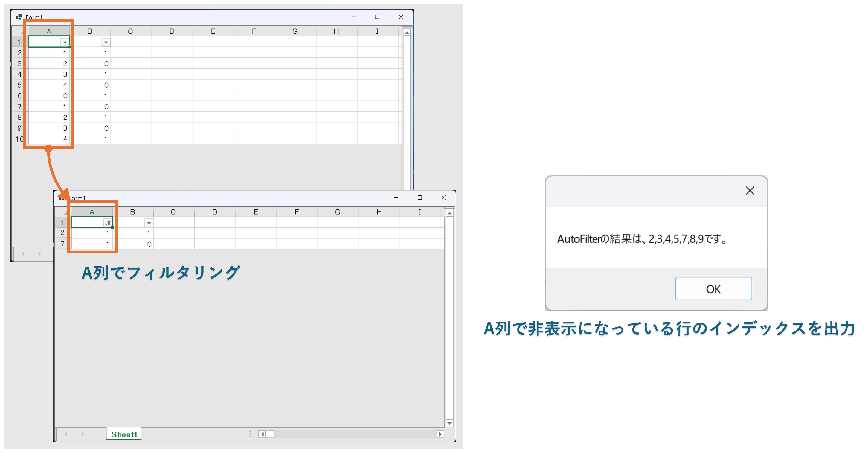
Task: Click cell A7 with value 1 in front window
Action: [92, 244]
